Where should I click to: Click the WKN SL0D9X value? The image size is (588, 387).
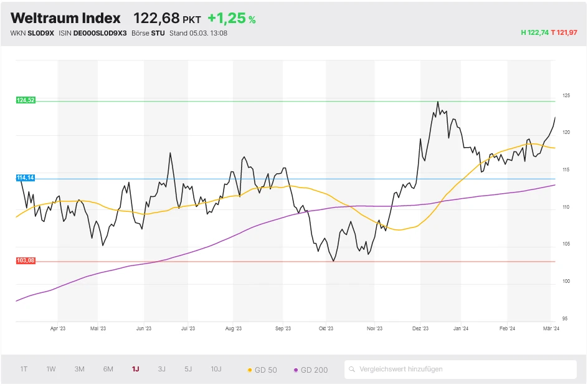[41, 33]
